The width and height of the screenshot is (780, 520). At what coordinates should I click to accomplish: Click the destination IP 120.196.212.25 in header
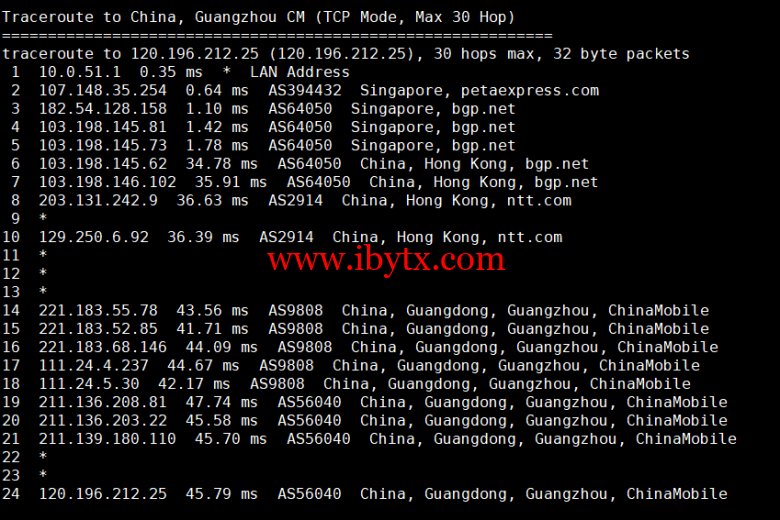pos(194,54)
